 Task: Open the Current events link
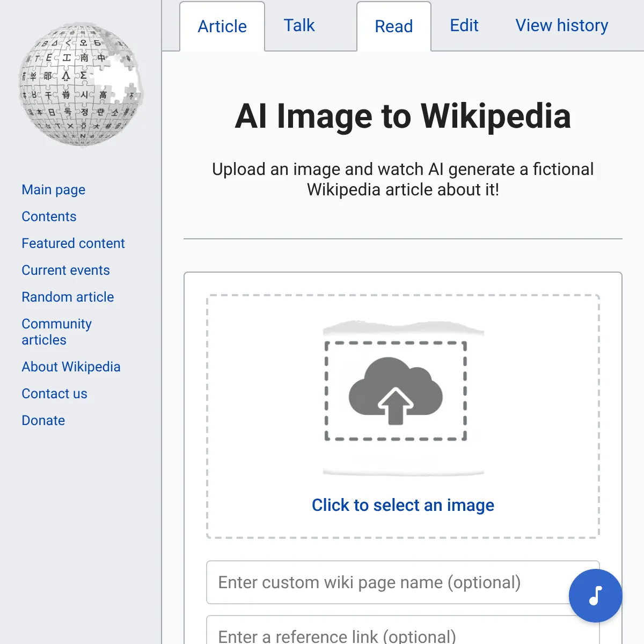(x=65, y=270)
